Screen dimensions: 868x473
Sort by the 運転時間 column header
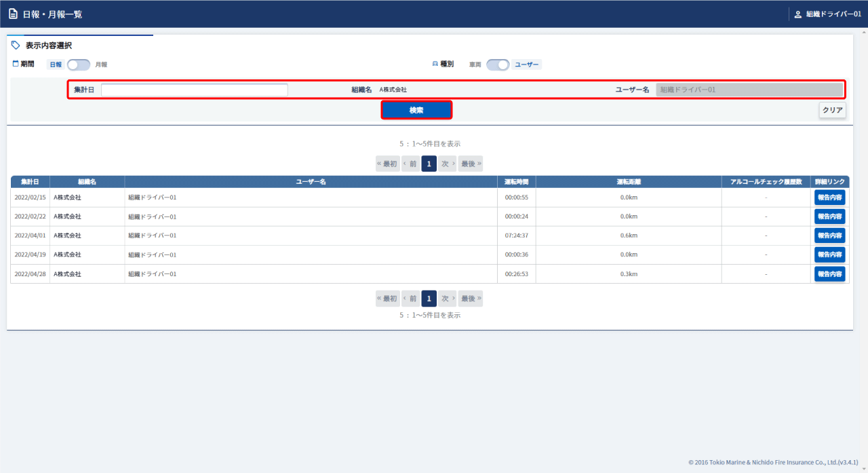coord(516,182)
